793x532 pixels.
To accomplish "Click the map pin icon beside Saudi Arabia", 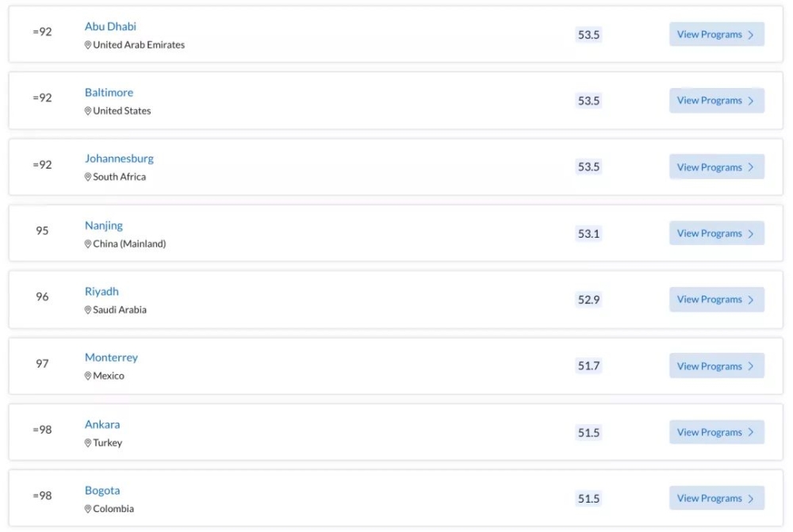I will 87,310.
